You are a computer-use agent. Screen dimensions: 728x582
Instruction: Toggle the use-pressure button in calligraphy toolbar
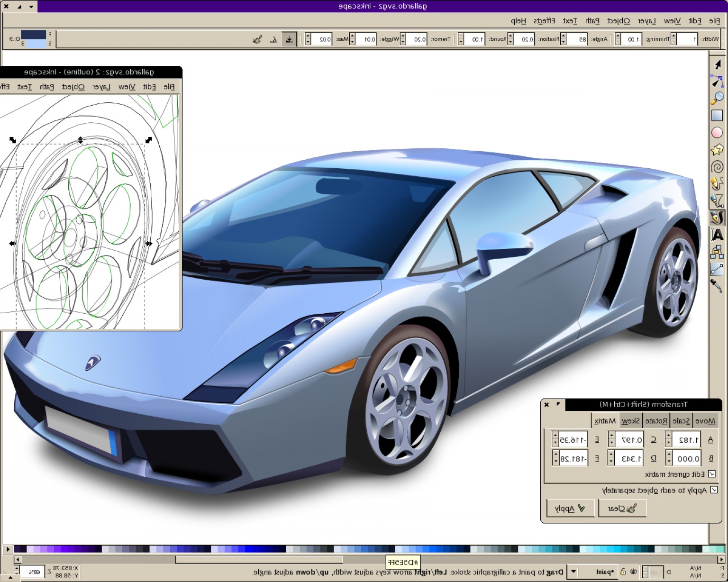point(289,39)
